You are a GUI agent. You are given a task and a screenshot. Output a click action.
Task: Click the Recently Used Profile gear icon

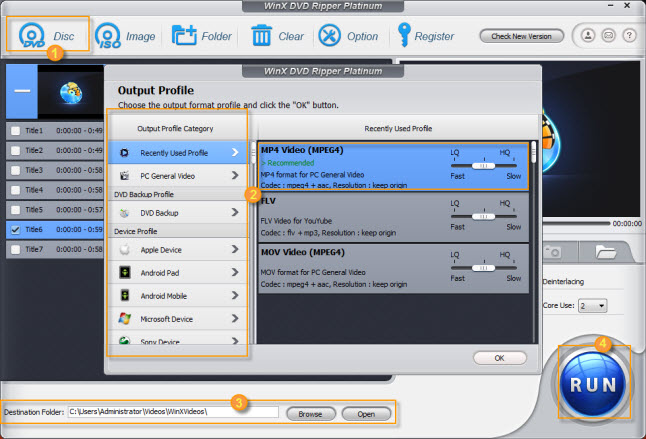(124, 153)
